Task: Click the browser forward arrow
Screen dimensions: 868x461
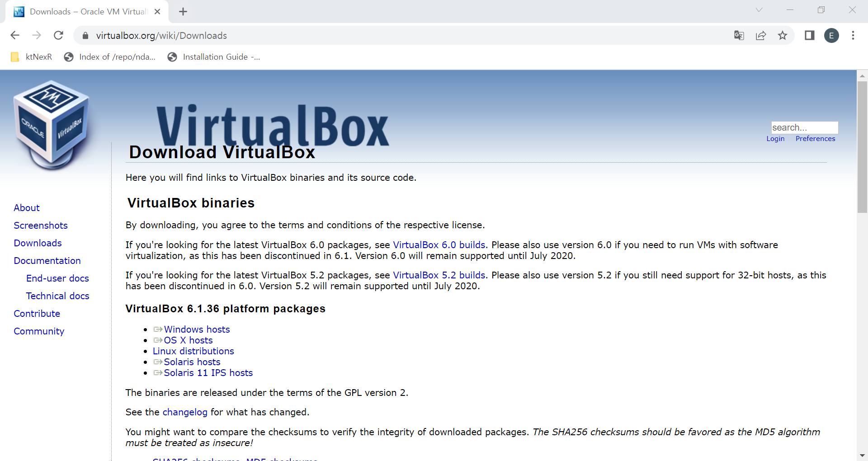Action: click(x=37, y=35)
